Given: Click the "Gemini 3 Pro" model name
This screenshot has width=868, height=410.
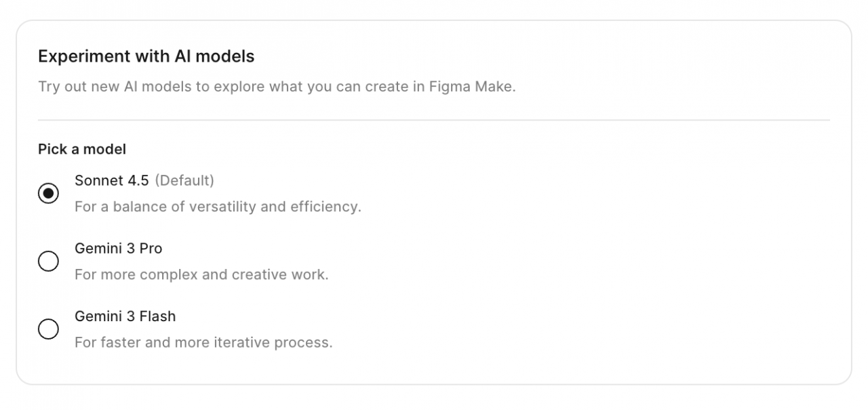Looking at the screenshot, I should (118, 248).
